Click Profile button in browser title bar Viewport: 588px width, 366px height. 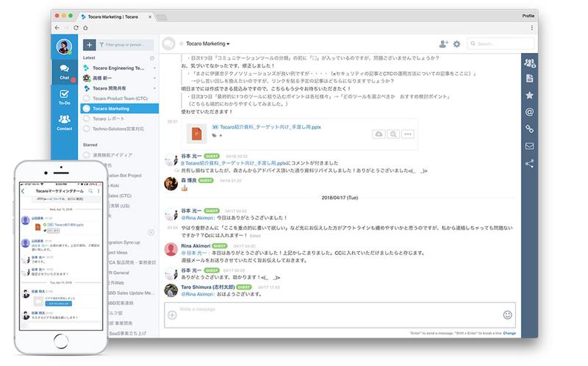(x=528, y=15)
